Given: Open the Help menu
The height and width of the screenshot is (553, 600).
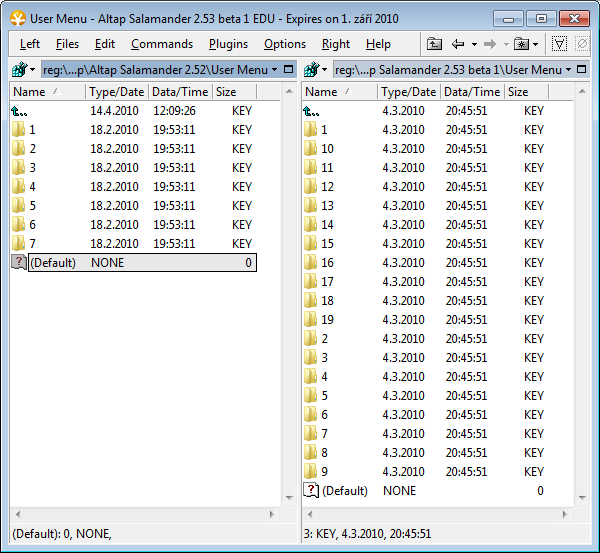Looking at the screenshot, I should pyautogui.click(x=378, y=44).
